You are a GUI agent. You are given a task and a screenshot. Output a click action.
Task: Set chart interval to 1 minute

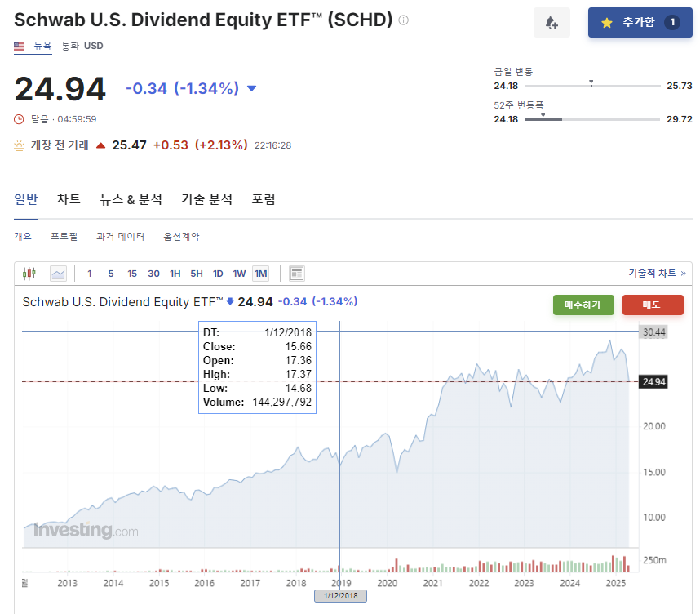[90, 274]
